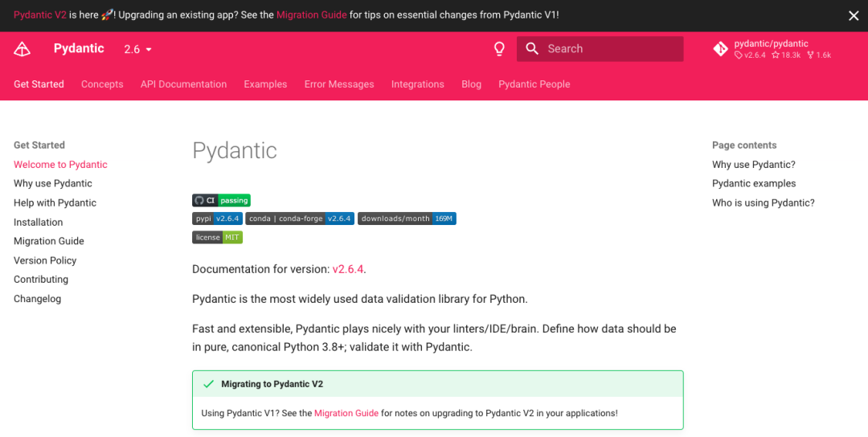Open the API Documentation tab
Viewport: 868px width, 437px height.
[183, 84]
